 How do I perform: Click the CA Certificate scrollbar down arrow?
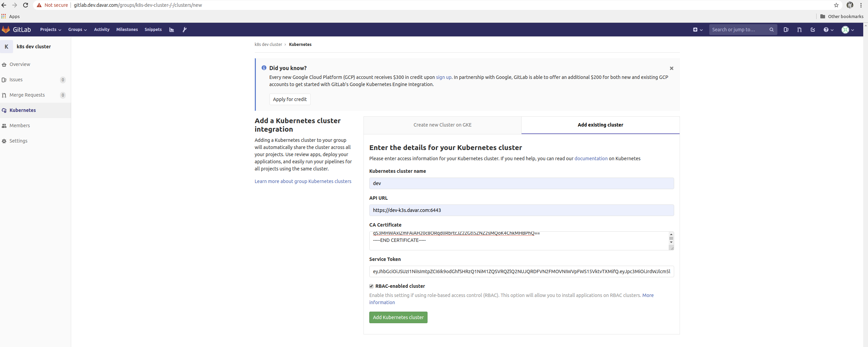[x=671, y=242]
